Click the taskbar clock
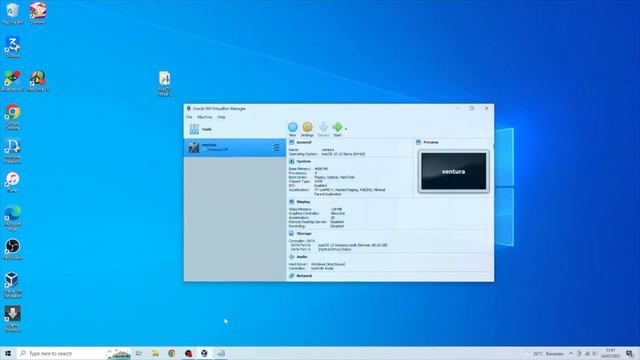640x360 pixels. (x=611, y=353)
